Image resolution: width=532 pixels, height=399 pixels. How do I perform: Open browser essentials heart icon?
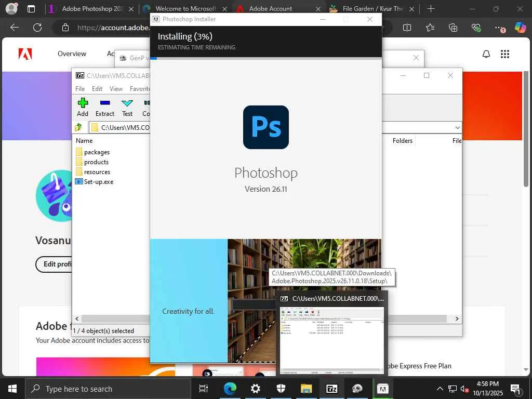pos(476,28)
